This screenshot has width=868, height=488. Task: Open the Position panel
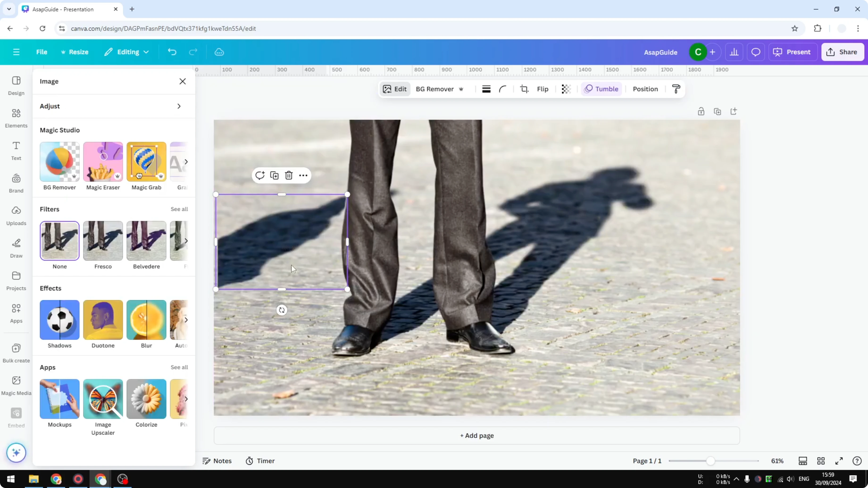click(645, 89)
